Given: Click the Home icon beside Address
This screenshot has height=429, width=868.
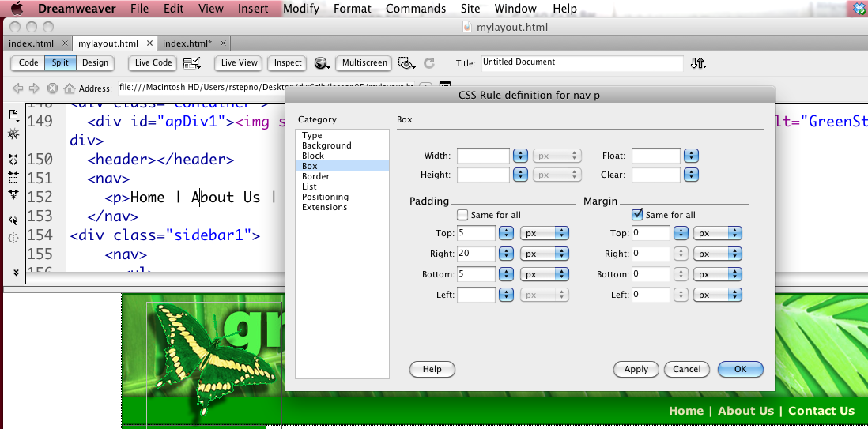Looking at the screenshot, I should coord(70,88).
